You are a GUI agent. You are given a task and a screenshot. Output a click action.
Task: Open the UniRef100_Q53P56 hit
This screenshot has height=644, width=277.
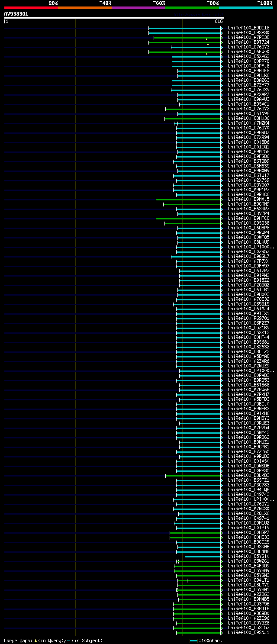[x=248, y=604]
